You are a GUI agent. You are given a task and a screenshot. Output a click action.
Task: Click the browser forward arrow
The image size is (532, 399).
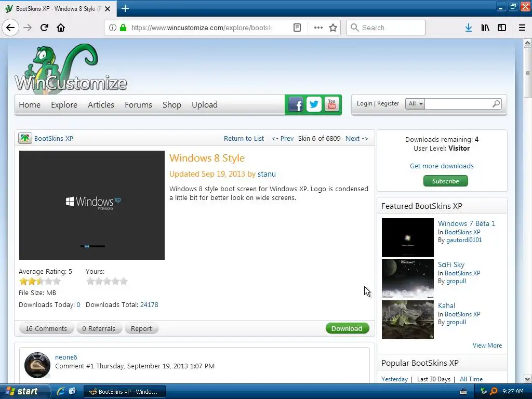(x=28, y=28)
